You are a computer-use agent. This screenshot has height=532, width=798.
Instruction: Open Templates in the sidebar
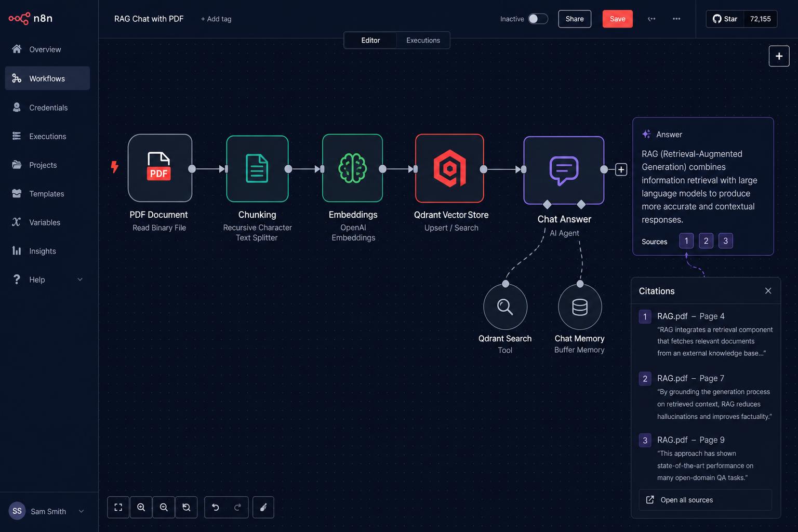[x=47, y=193]
